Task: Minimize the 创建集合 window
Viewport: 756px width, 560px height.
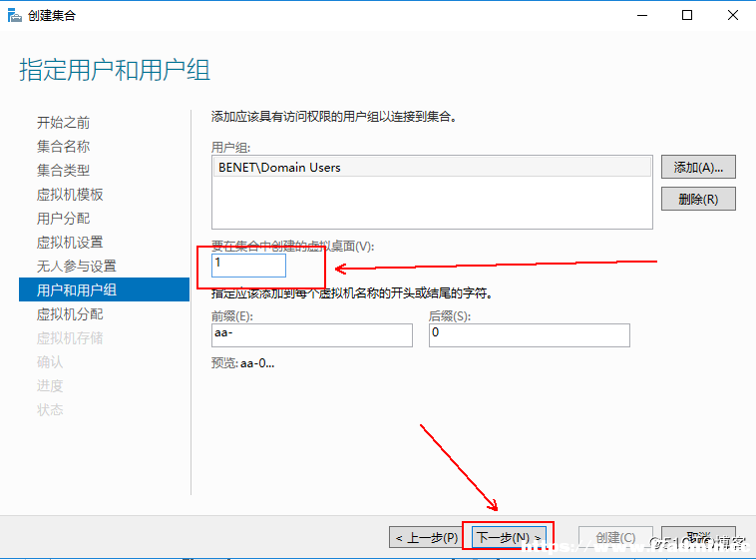Action: click(642, 15)
